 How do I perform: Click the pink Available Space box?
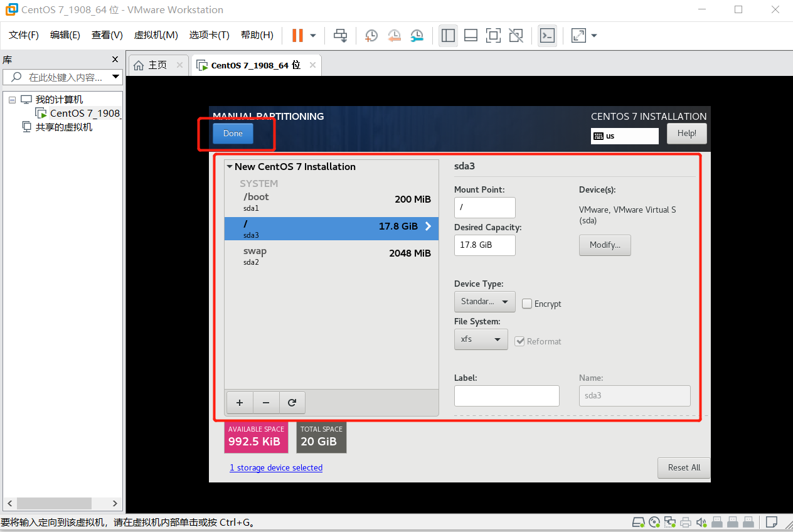[256, 437]
